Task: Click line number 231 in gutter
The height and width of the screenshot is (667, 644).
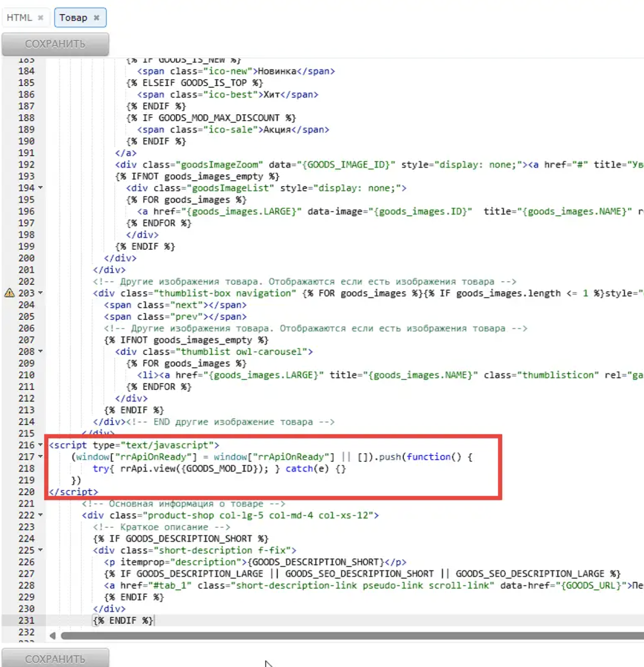Action: pyautogui.click(x=26, y=621)
